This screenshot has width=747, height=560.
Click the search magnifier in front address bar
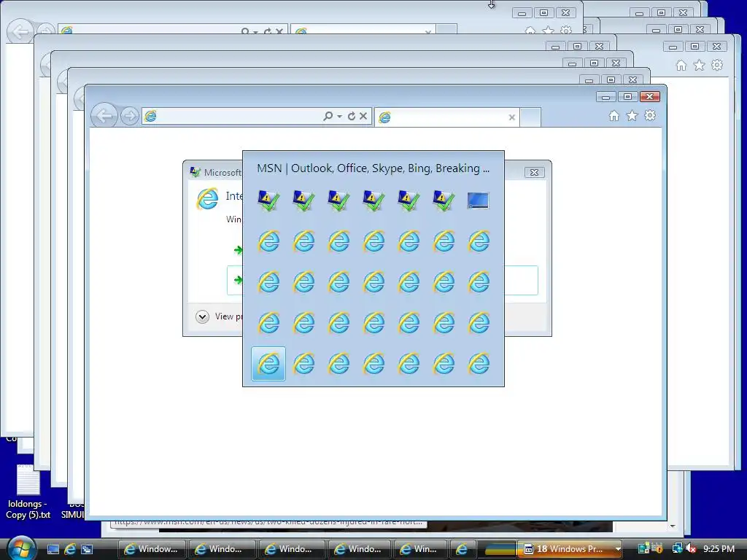[x=328, y=116]
